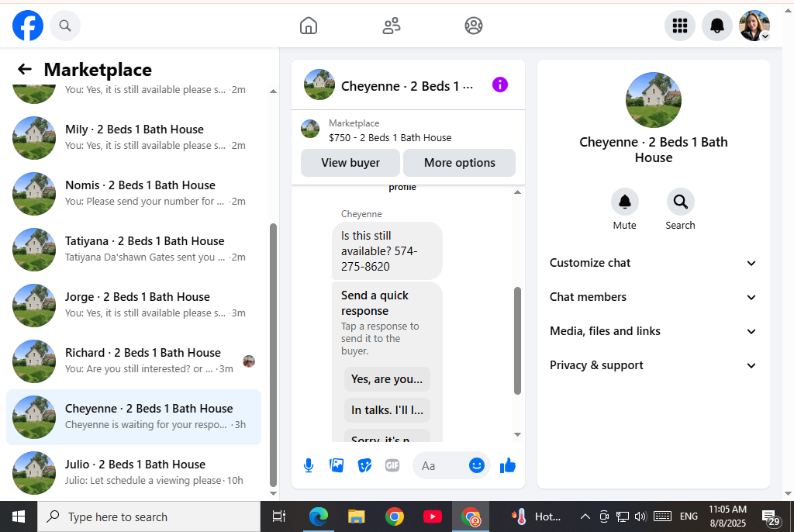Choose a sticker icon
This screenshot has width=794, height=532.
click(x=364, y=465)
